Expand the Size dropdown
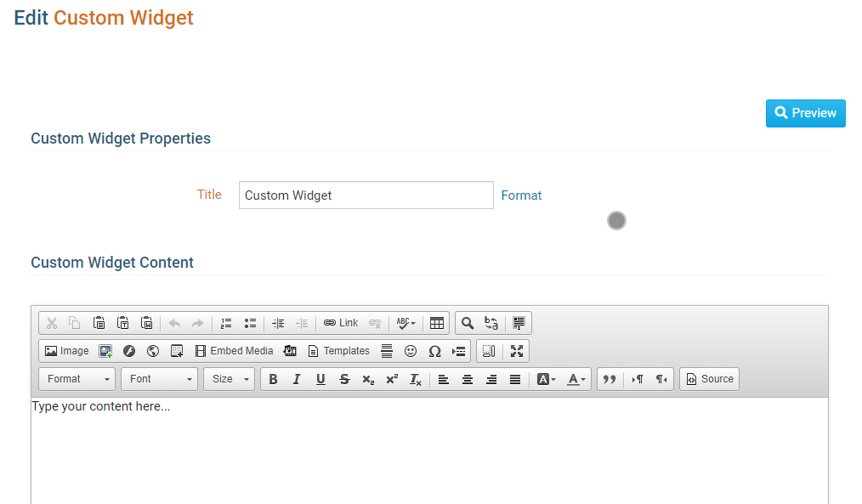862x504 pixels. click(229, 379)
